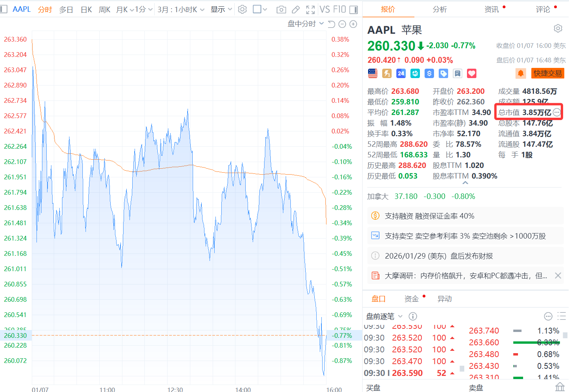Click the blue 24-hour trading icon

pyautogui.click(x=401, y=73)
